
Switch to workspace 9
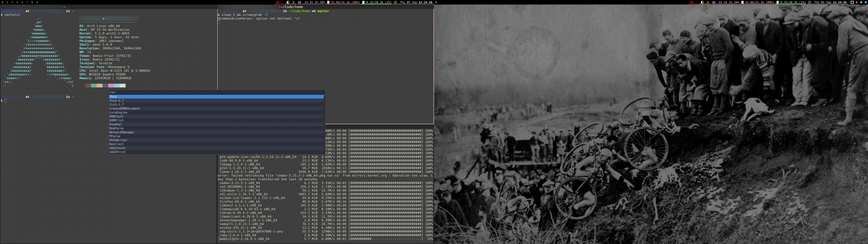pyautogui.click(x=37, y=2)
